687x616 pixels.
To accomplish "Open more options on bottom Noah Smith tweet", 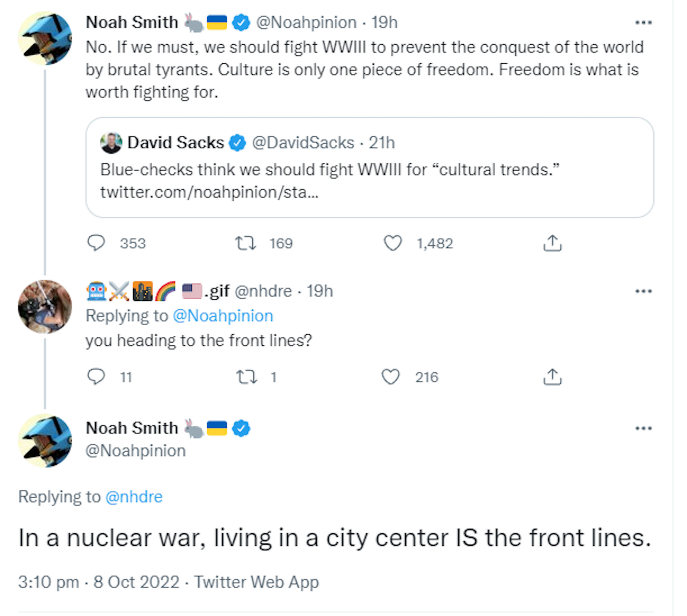I will 643,428.
